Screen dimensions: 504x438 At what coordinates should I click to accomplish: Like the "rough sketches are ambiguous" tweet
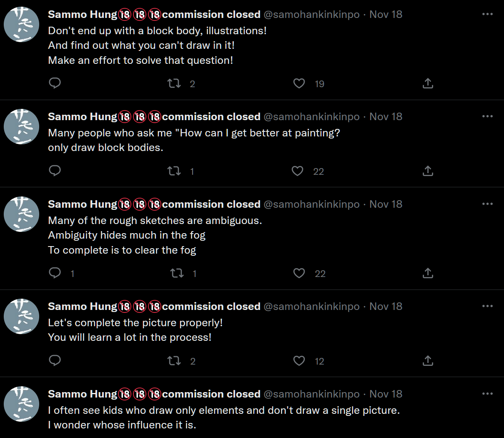(299, 273)
